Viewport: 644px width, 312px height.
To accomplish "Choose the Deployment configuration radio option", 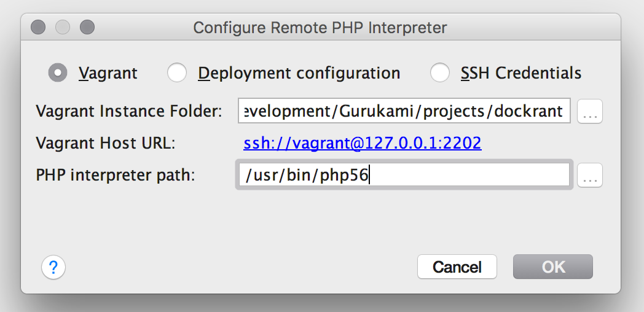I will 177,73.
